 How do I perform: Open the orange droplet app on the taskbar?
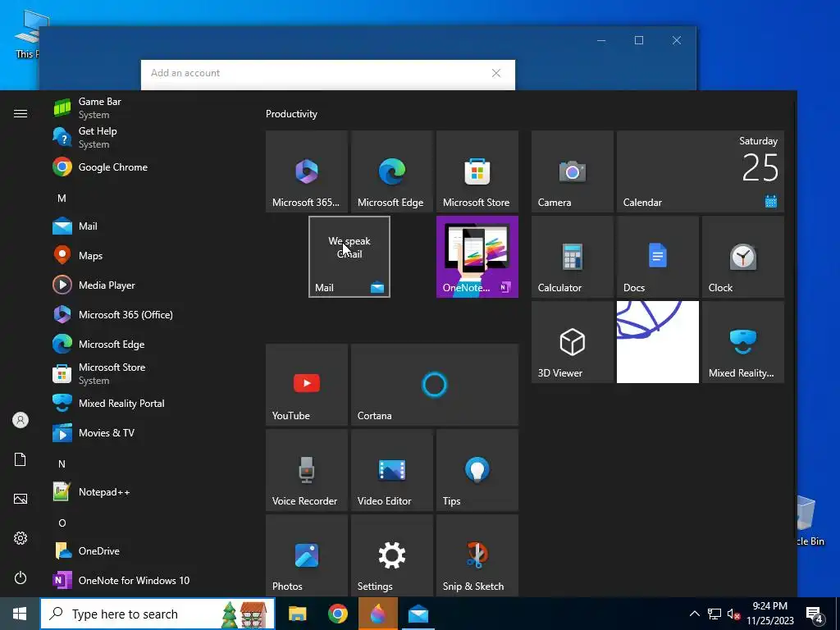tap(377, 614)
